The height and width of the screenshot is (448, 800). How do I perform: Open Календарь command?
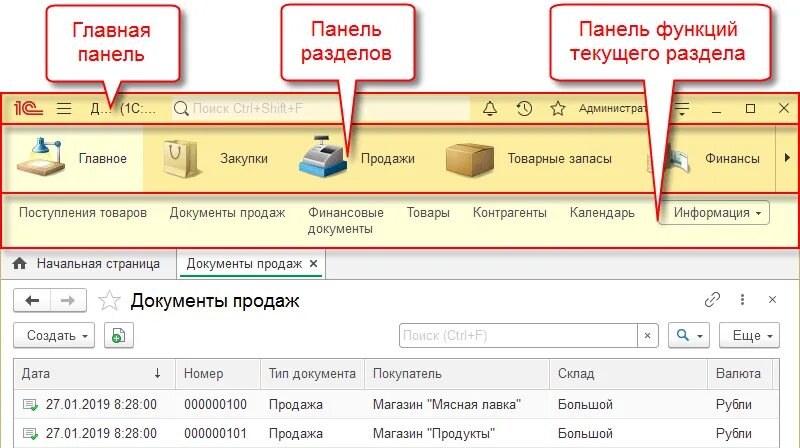602,212
